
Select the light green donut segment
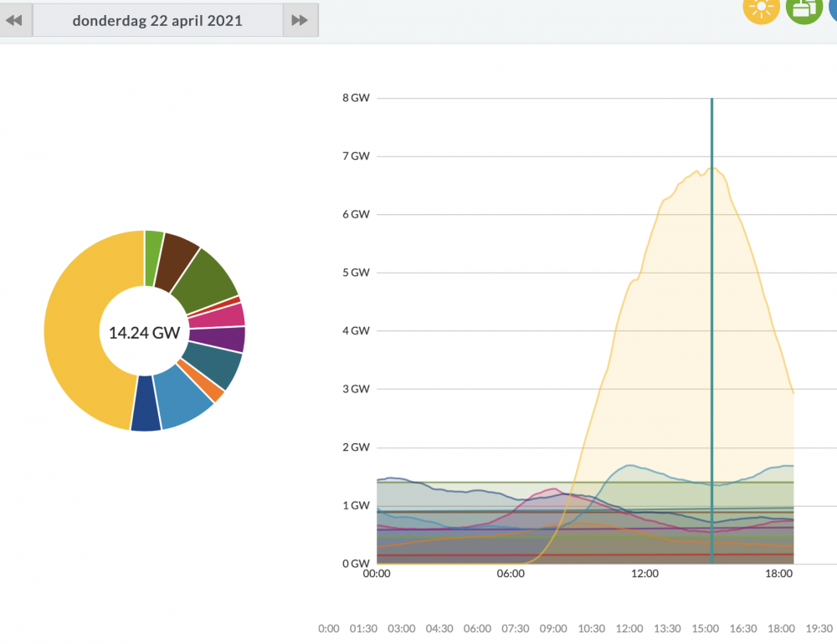153,258
